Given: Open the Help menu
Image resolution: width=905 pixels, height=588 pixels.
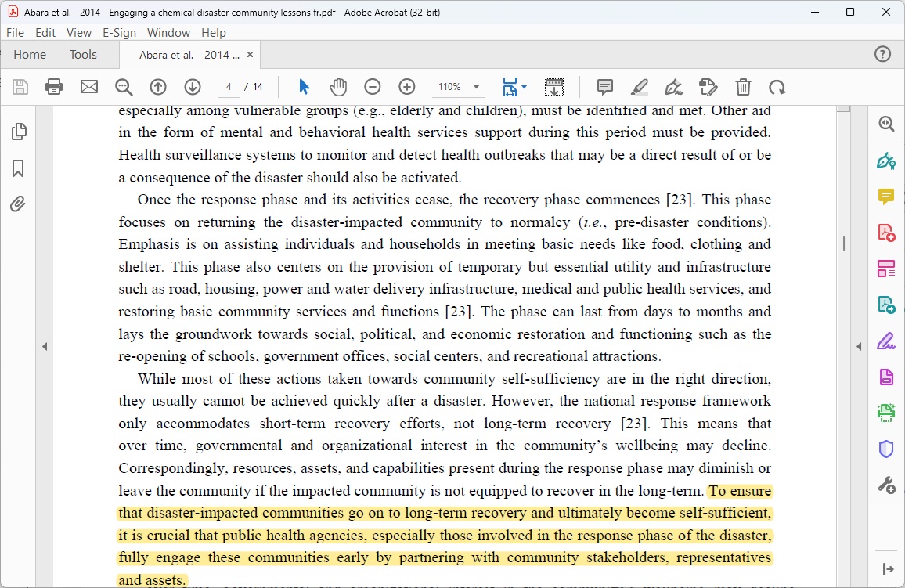Looking at the screenshot, I should pyautogui.click(x=213, y=32).
